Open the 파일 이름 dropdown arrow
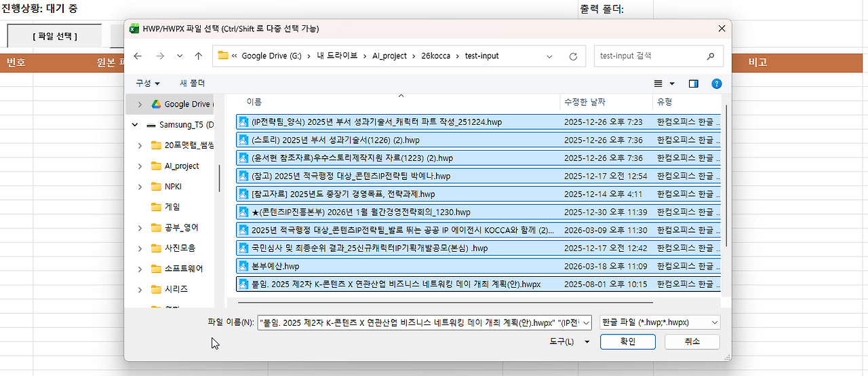The width and height of the screenshot is (868, 376). (587, 322)
